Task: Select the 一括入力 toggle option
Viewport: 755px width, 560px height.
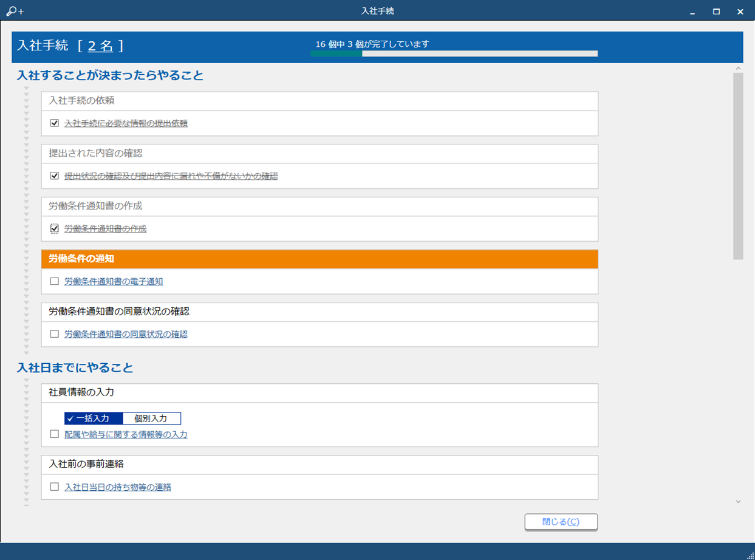Action: [94, 418]
